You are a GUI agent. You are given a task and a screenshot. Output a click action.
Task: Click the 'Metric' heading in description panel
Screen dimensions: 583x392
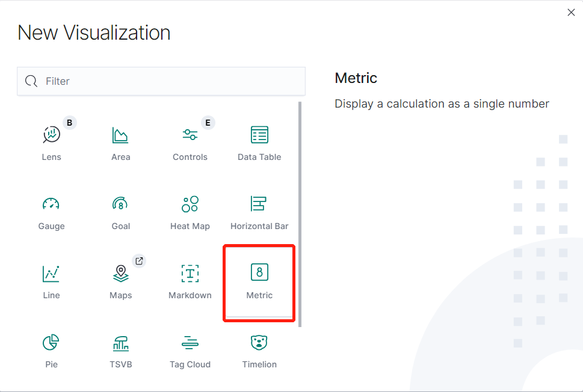point(356,78)
